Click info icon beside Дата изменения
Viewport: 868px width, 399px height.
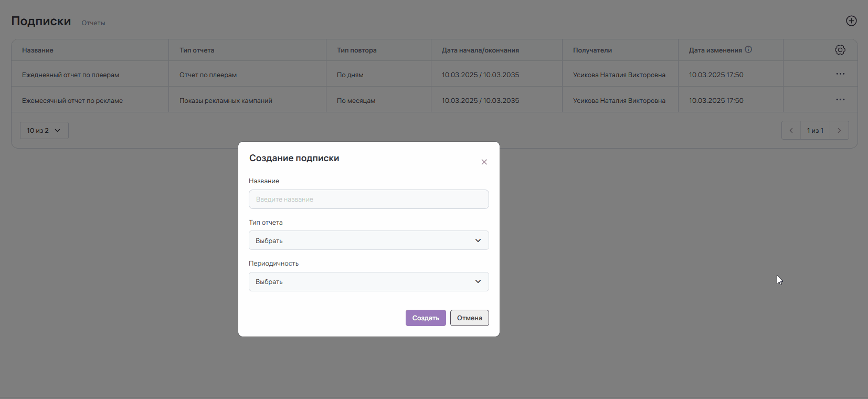pos(748,49)
